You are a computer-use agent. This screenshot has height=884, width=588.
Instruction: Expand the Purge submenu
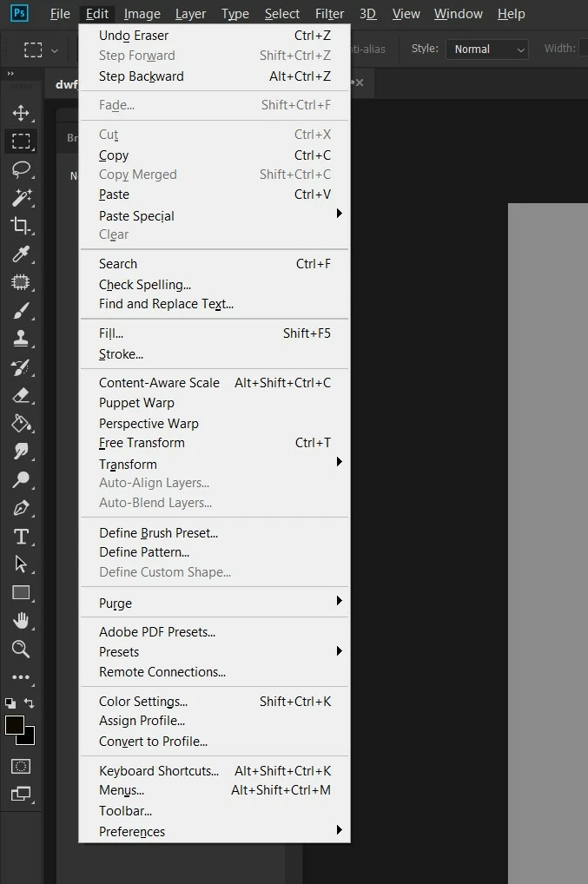click(x=215, y=603)
